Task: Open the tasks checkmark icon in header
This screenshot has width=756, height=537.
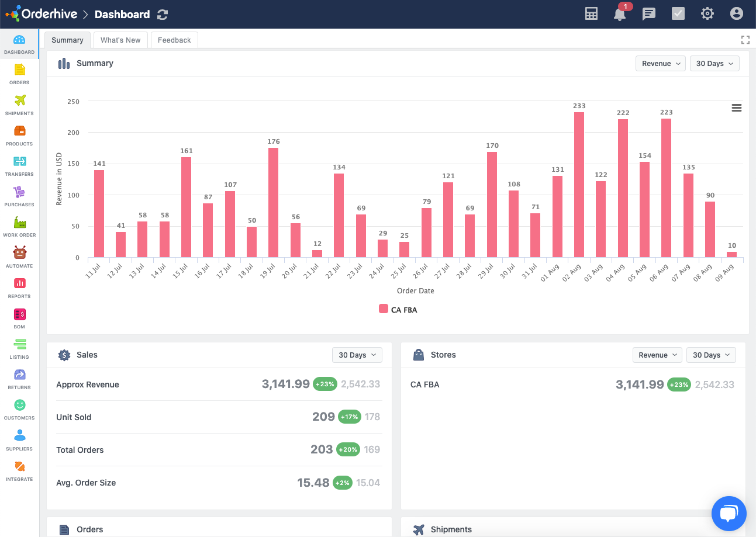Action: 678,14
